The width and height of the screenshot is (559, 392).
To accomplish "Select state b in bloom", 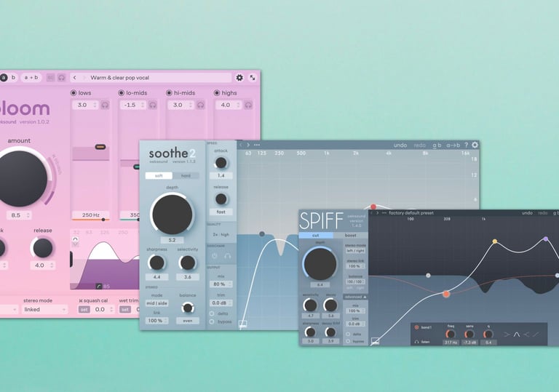I will pyautogui.click(x=14, y=77).
